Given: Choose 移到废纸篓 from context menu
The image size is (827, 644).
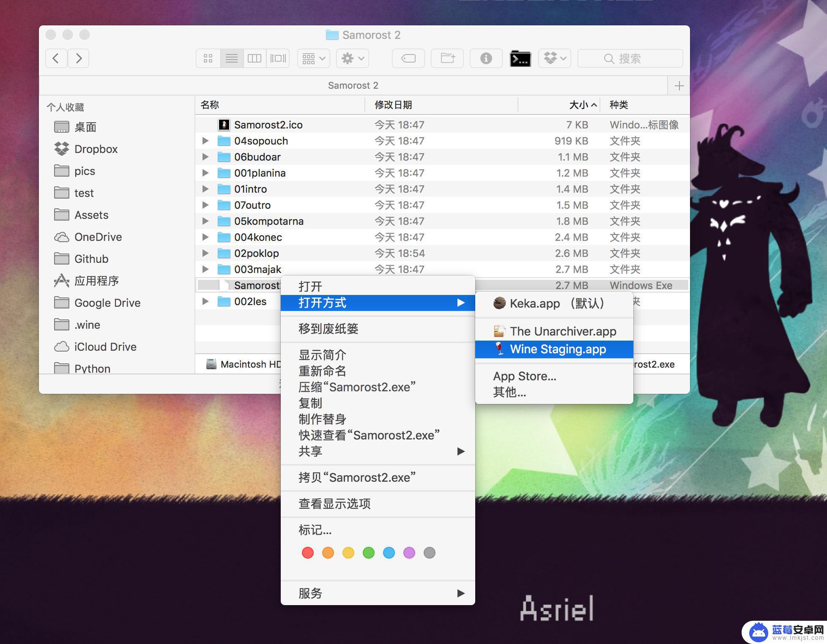Looking at the screenshot, I should click(x=378, y=329).
